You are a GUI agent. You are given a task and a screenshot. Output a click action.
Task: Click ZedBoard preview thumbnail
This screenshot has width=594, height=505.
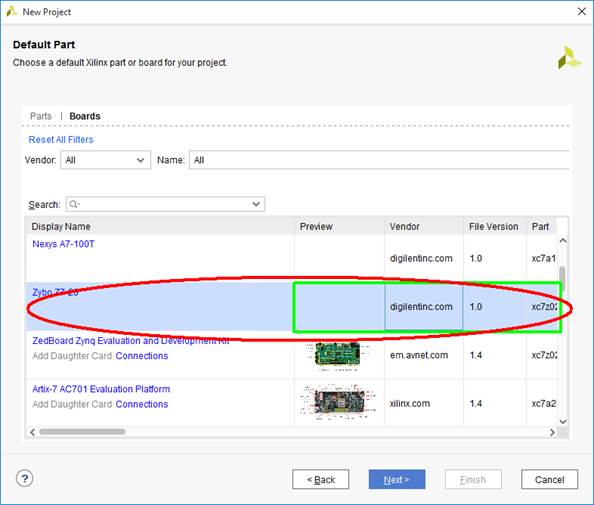coord(336,355)
